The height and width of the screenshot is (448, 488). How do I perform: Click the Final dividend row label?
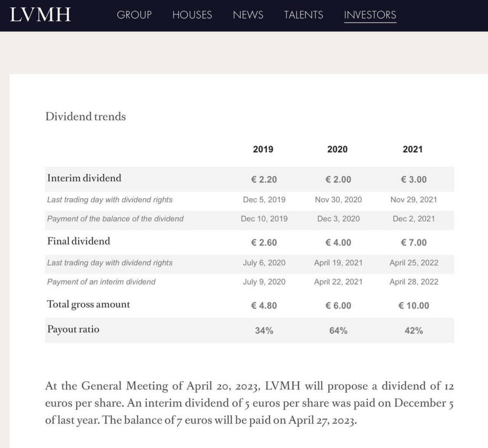point(79,241)
